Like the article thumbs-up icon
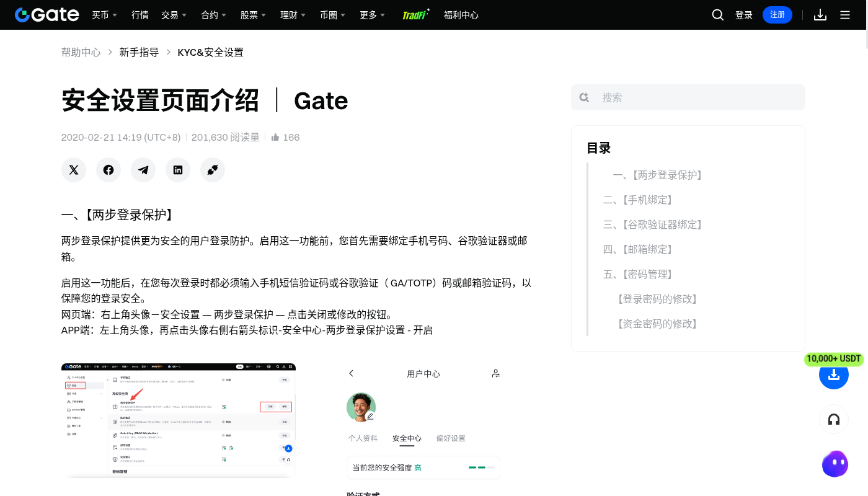 [275, 137]
